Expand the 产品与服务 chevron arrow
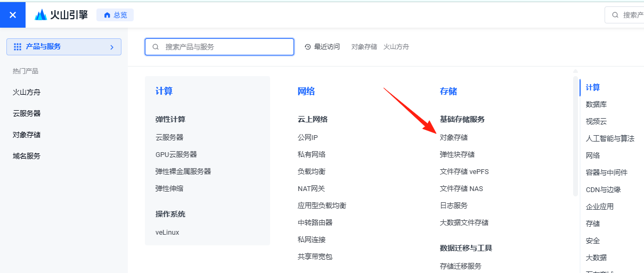 112,47
